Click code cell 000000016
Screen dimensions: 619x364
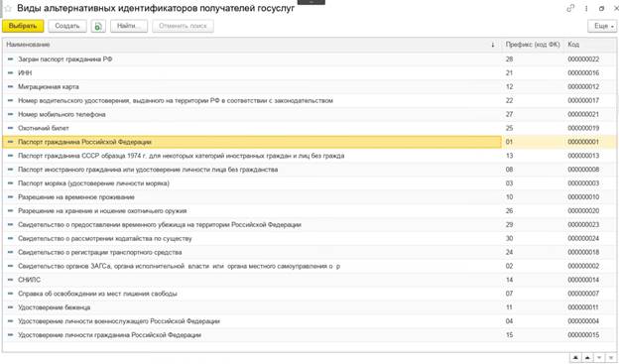click(x=583, y=73)
